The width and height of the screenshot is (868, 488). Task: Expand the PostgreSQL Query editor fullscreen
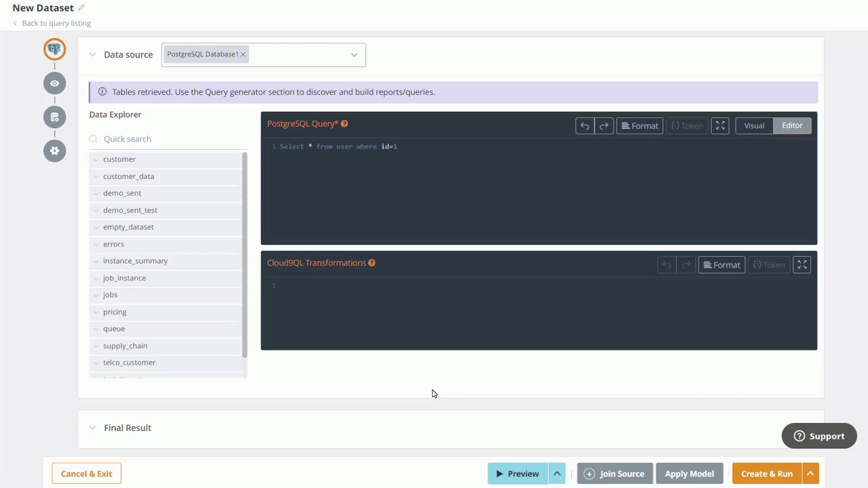720,125
